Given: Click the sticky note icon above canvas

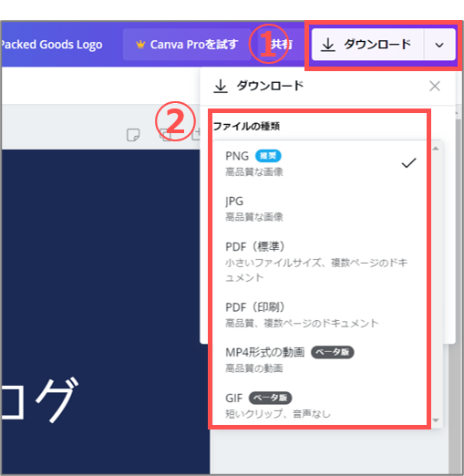Looking at the screenshot, I should pos(133,135).
